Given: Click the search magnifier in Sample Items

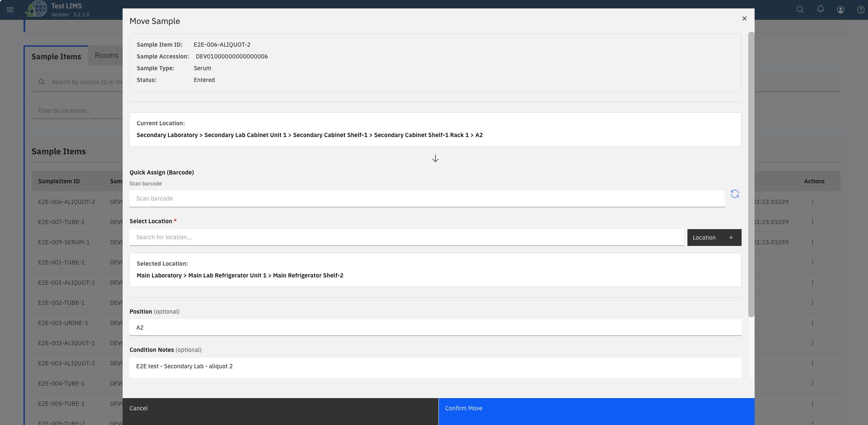Looking at the screenshot, I should coord(42,82).
